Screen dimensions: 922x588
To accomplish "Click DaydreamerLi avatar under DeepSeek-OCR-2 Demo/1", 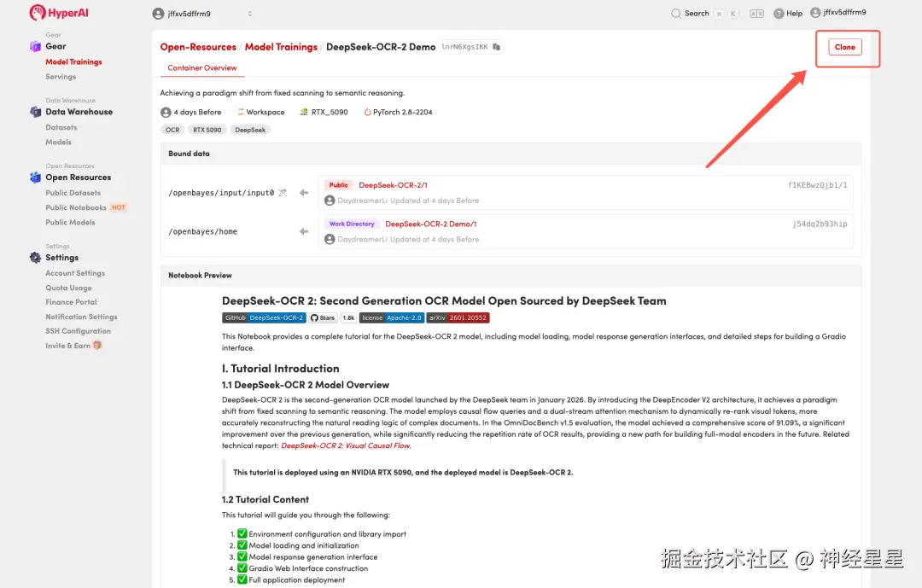I will (330, 239).
